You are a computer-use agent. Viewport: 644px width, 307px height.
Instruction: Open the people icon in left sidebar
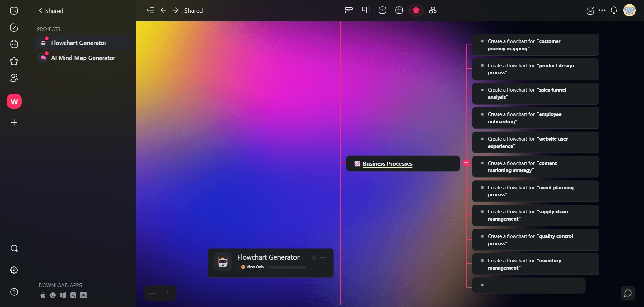pyautogui.click(x=14, y=78)
